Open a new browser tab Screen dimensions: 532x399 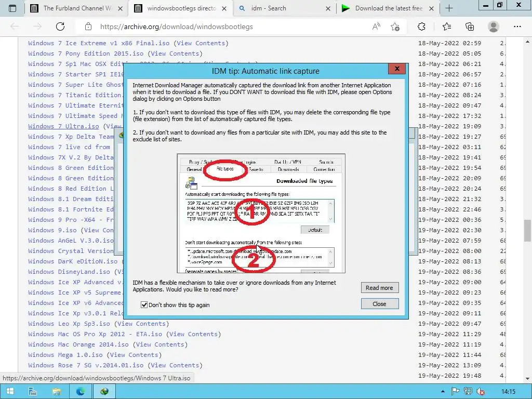[449, 8]
